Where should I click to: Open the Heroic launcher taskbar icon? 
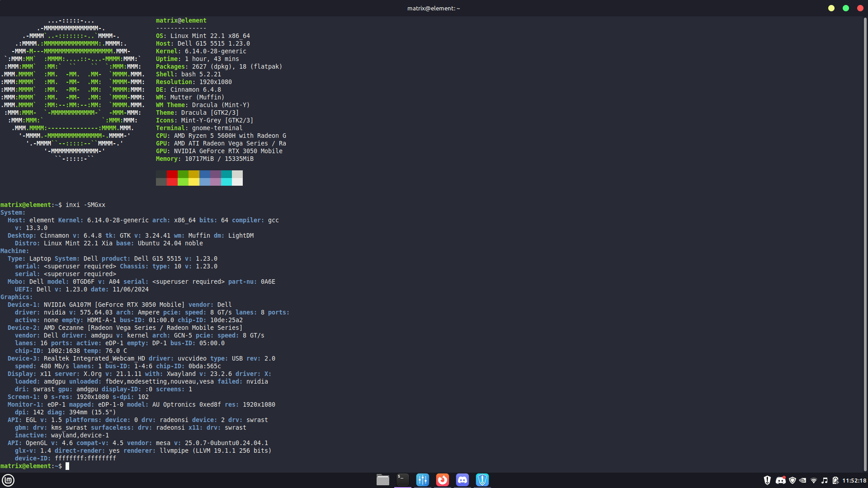pyautogui.click(x=482, y=480)
